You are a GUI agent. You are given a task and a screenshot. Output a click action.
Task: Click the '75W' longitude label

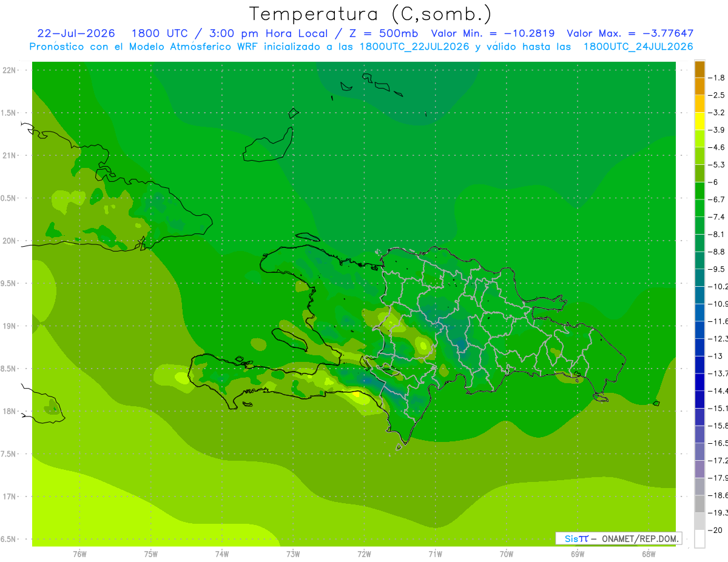click(x=151, y=554)
